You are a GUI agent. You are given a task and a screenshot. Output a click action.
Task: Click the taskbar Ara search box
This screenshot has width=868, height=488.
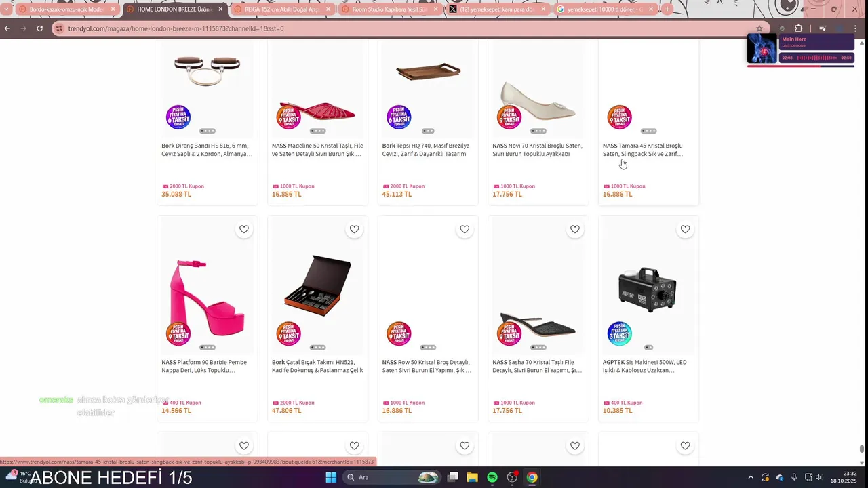click(392, 477)
